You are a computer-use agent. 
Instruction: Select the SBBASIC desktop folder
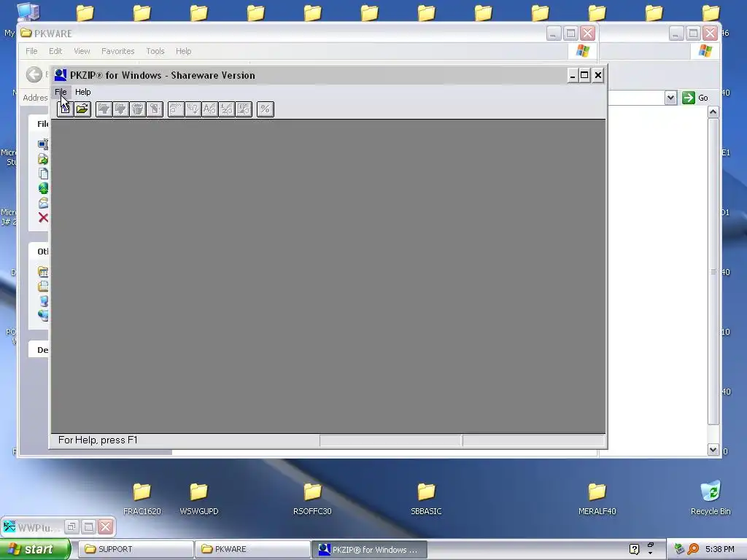coord(426,498)
